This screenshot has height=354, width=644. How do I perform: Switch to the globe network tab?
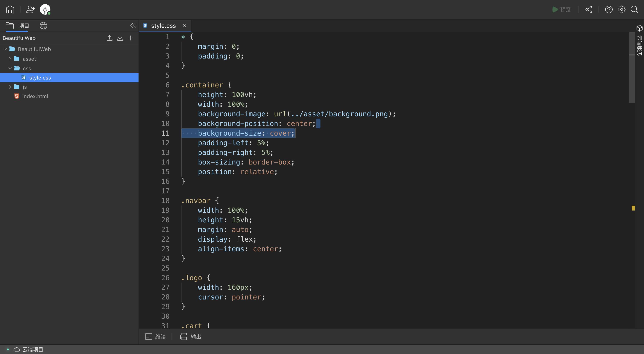coord(43,26)
